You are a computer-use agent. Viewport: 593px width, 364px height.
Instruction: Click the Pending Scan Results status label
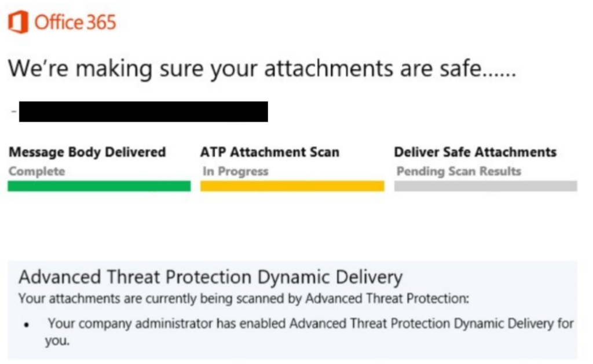pyautogui.click(x=459, y=171)
